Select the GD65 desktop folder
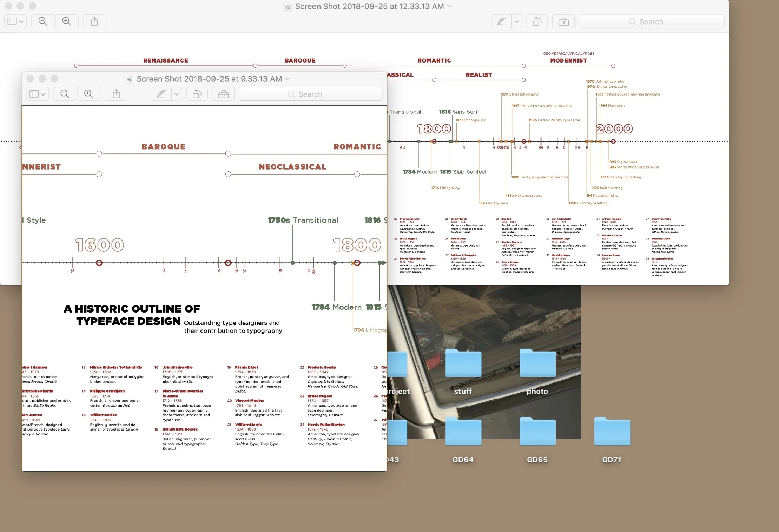779x532 pixels. 537,432
